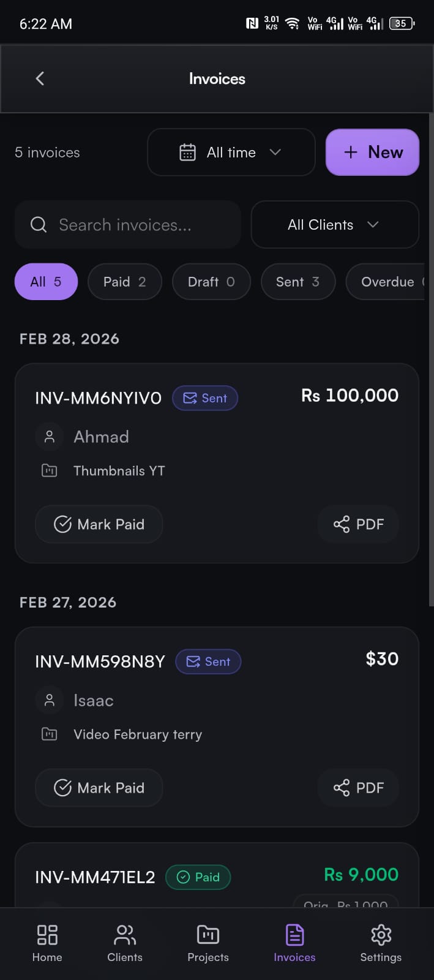
Task: Tap the back chevron in the header
Action: point(39,78)
